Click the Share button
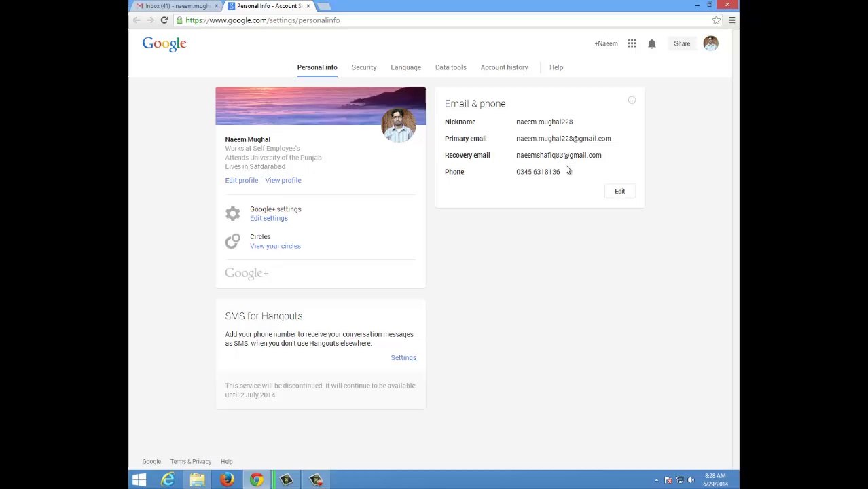868x489 pixels. (682, 43)
